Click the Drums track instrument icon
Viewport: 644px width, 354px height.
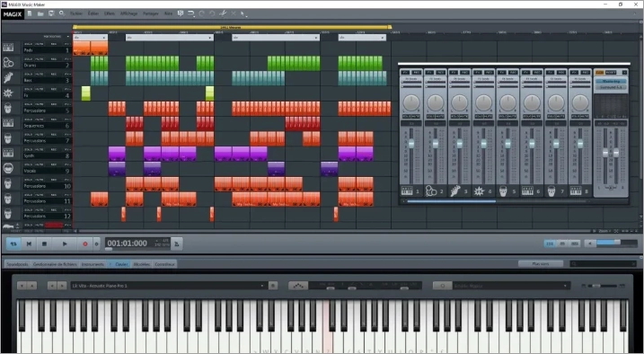[8, 62]
